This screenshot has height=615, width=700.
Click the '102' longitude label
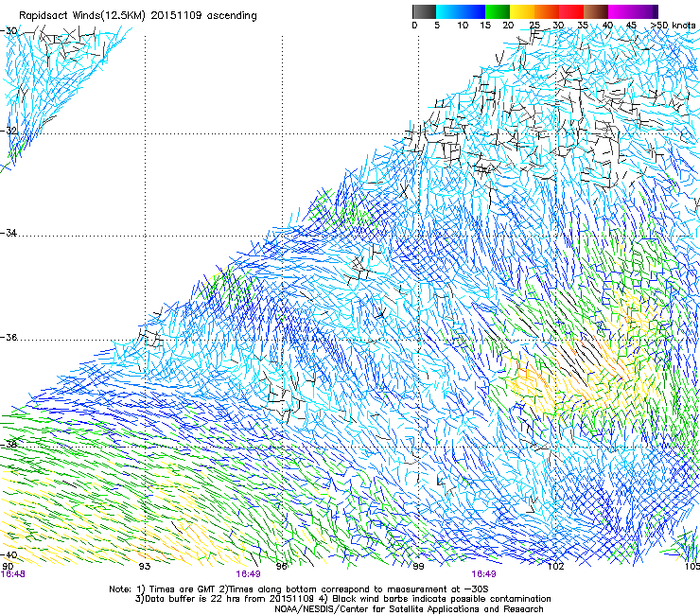555,566
